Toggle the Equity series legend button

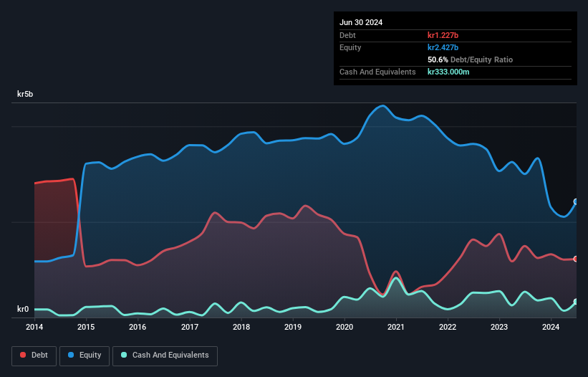pyautogui.click(x=85, y=355)
